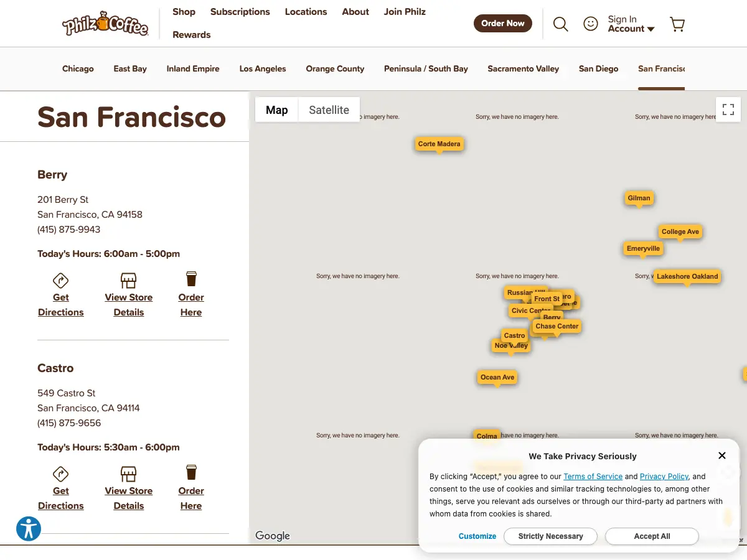Viewport: 747px width, 560px height.
Task: Switch to the Chicago region tab
Action: tap(78, 69)
